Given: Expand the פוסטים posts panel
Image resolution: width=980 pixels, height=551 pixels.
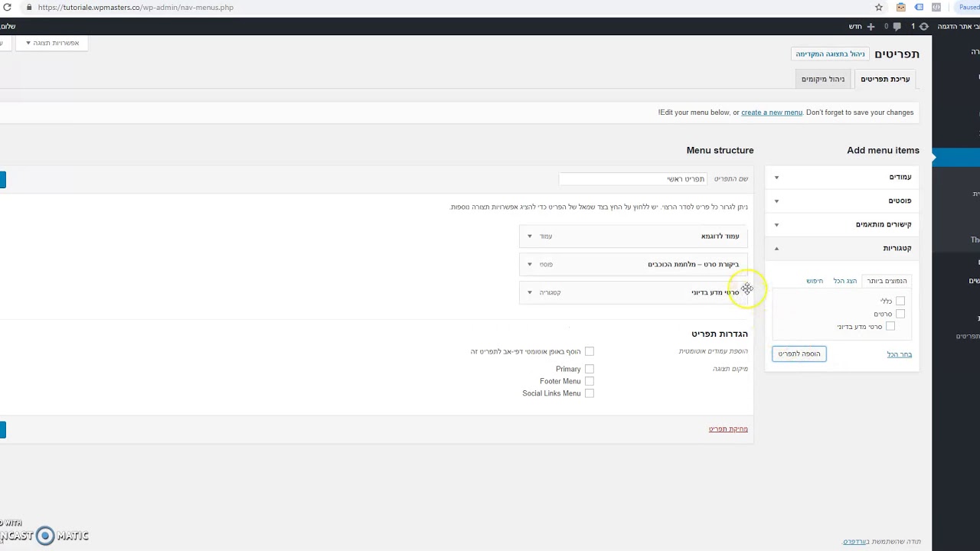Looking at the screenshot, I should tap(842, 201).
